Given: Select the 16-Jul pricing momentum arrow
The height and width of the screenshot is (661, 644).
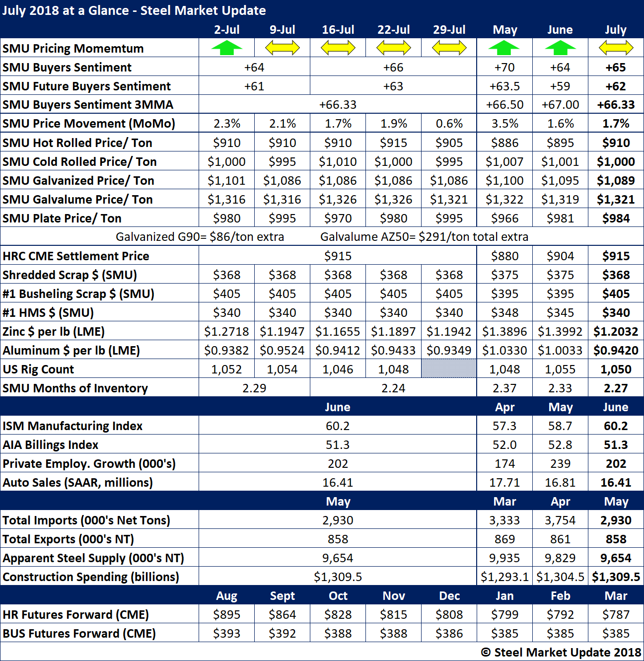Looking at the screenshot, I should click(338, 48).
